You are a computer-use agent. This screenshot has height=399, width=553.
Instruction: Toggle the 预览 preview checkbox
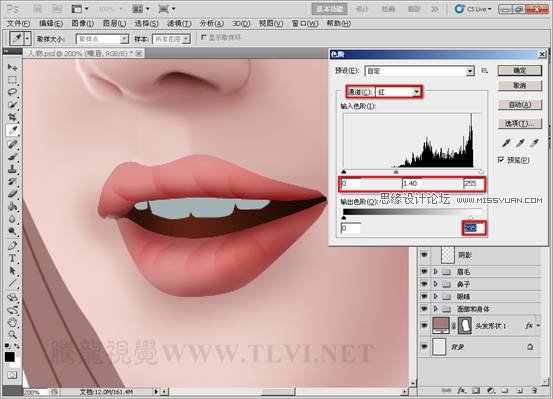(501, 160)
